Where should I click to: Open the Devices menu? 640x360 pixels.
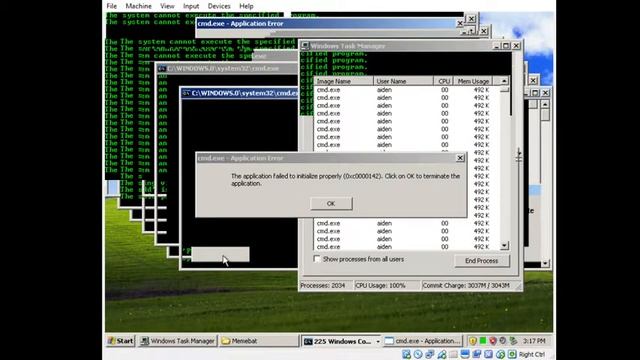(x=219, y=6)
